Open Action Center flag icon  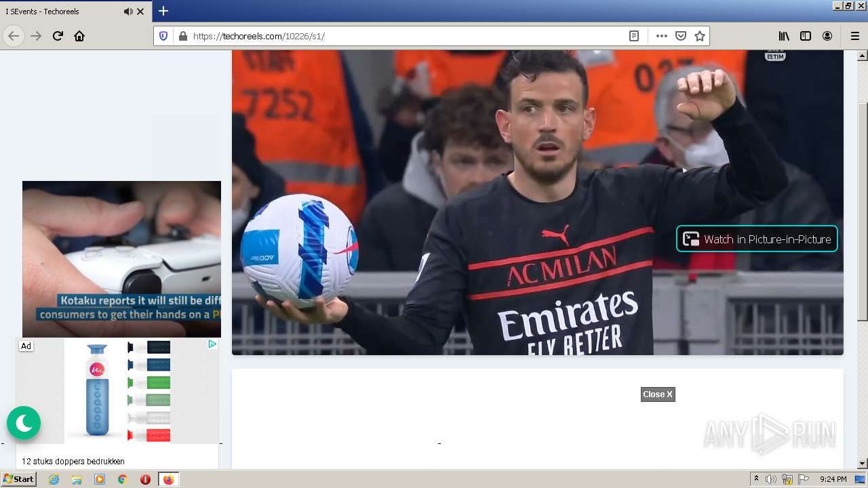coord(804,479)
